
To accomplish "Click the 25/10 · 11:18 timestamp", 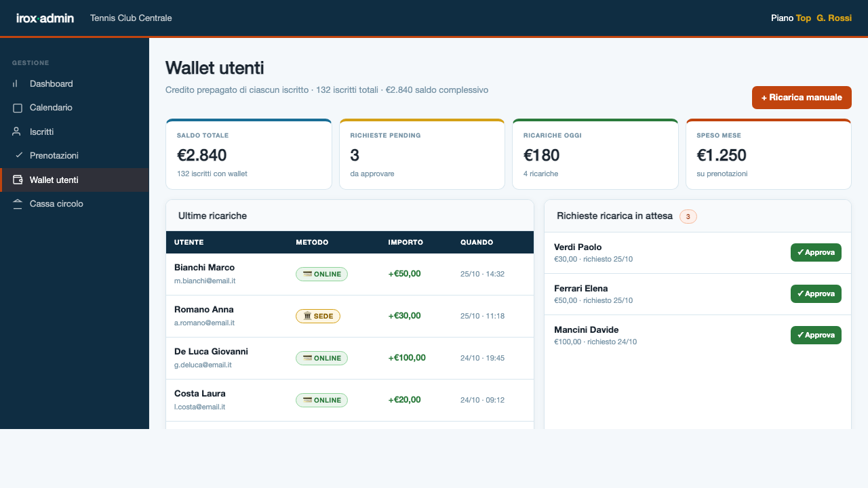I will (482, 316).
